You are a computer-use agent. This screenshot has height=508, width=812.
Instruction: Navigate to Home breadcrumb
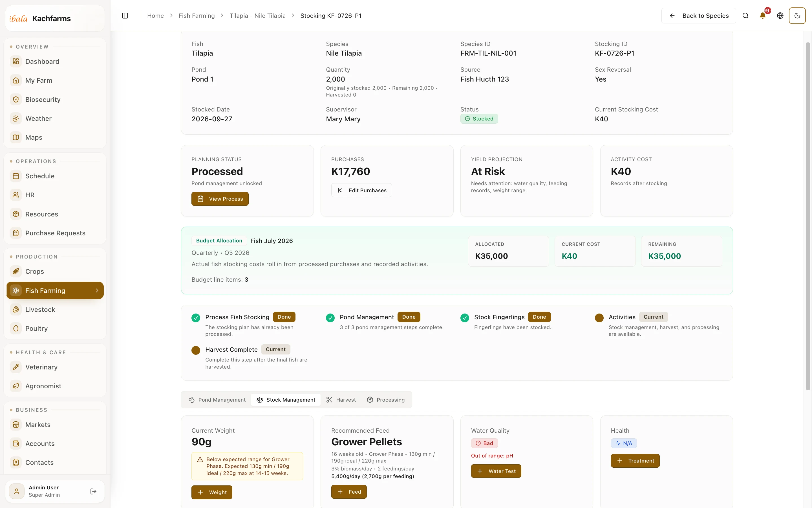click(x=155, y=16)
